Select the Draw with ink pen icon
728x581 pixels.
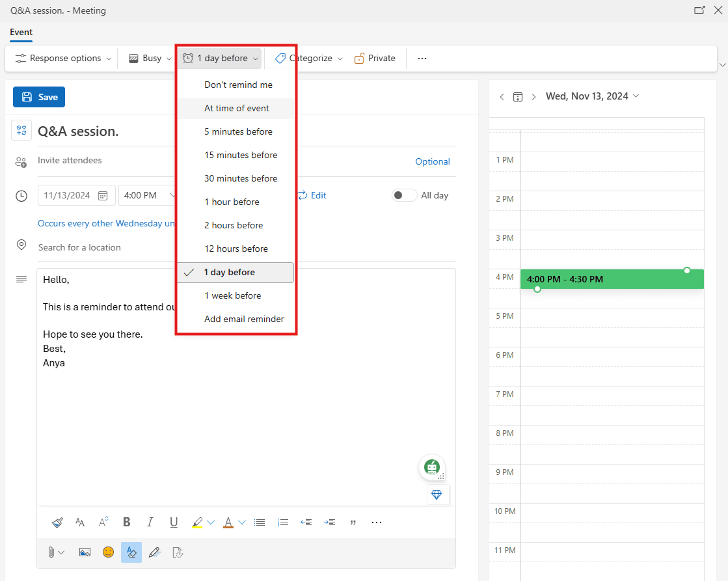pyautogui.click(x=154, y=552)
